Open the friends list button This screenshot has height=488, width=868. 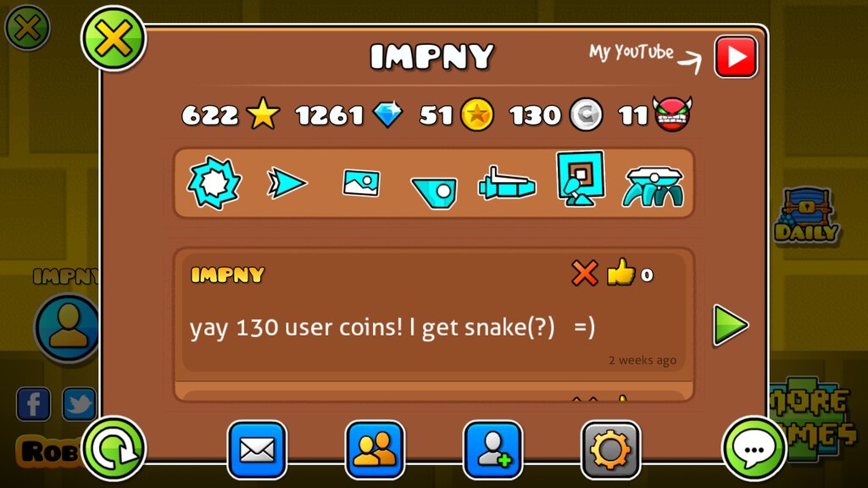[375, 450]
